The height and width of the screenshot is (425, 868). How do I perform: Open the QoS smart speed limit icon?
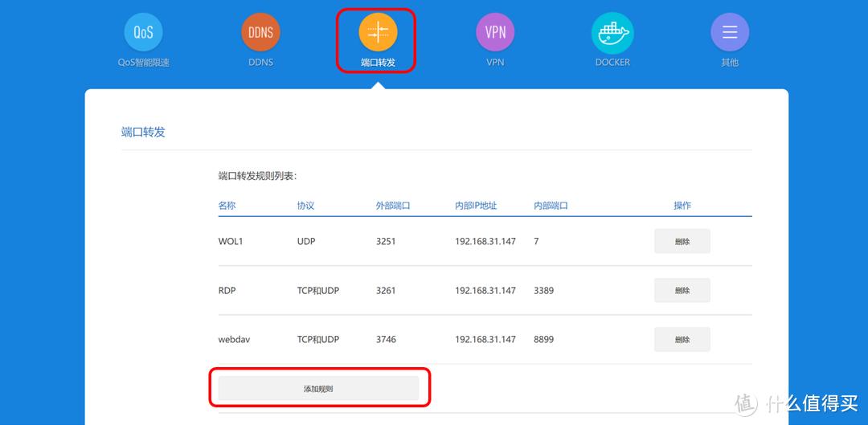click(143, 32)
